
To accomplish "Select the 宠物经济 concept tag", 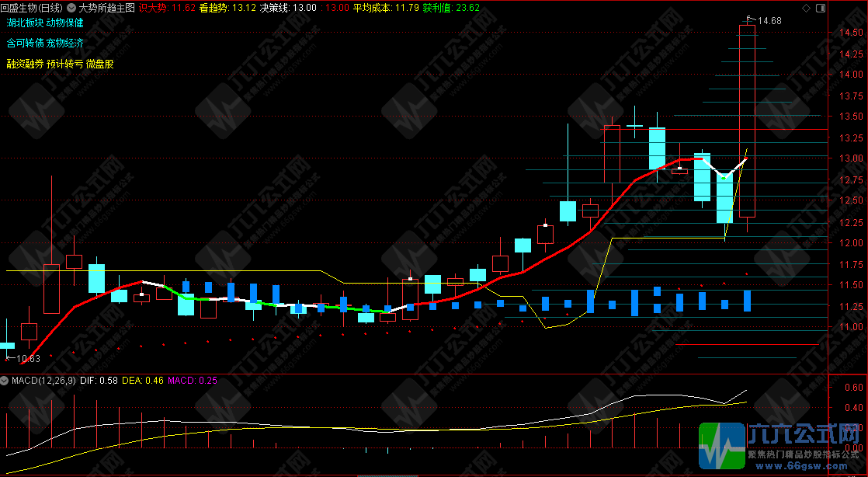I will (x=64, y=44).
